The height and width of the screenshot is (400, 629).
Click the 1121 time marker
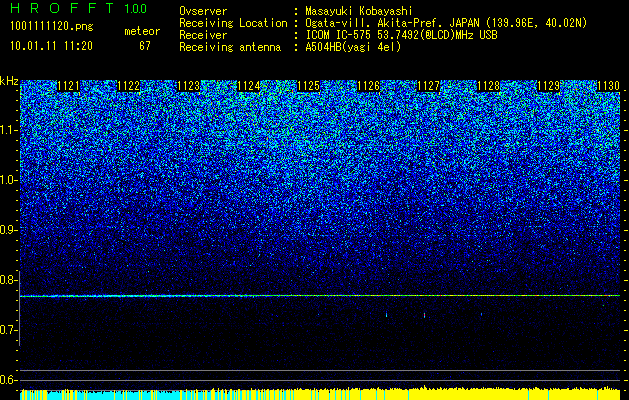tap(69, 86)
